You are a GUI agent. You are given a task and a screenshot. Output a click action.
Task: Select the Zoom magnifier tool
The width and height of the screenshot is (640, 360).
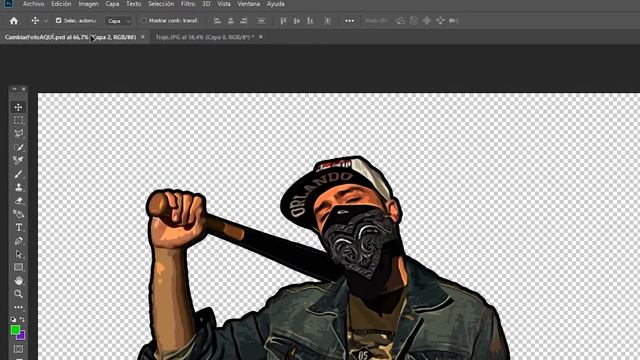click(18, 294)
